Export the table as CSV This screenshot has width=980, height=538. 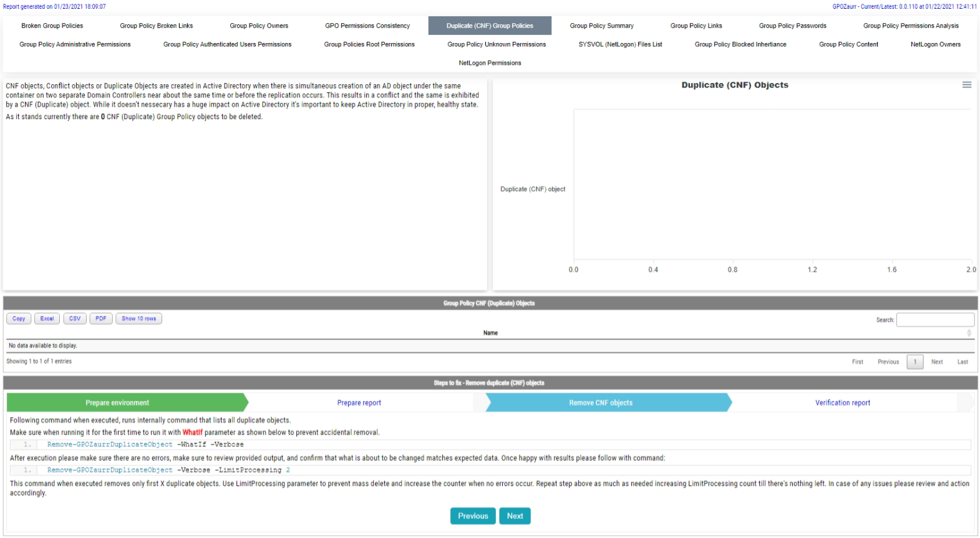pyautogui.click(x=75, y=319)
